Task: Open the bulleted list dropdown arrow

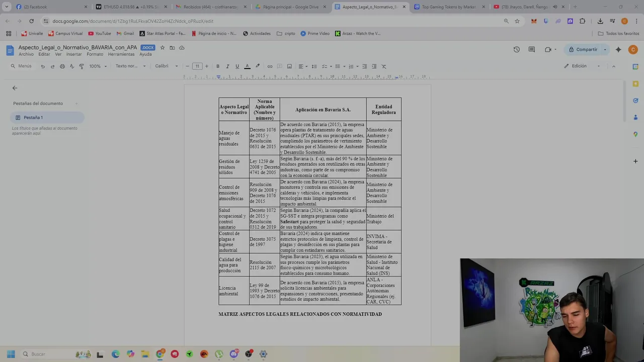Action: [344, 66]
